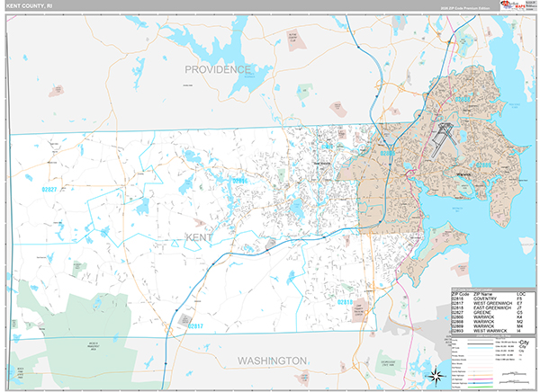Screen dimensions: 540x392
Task: Click ZIP label 02889 on the map
Action: pyautogui.click(x=483, y=165)
